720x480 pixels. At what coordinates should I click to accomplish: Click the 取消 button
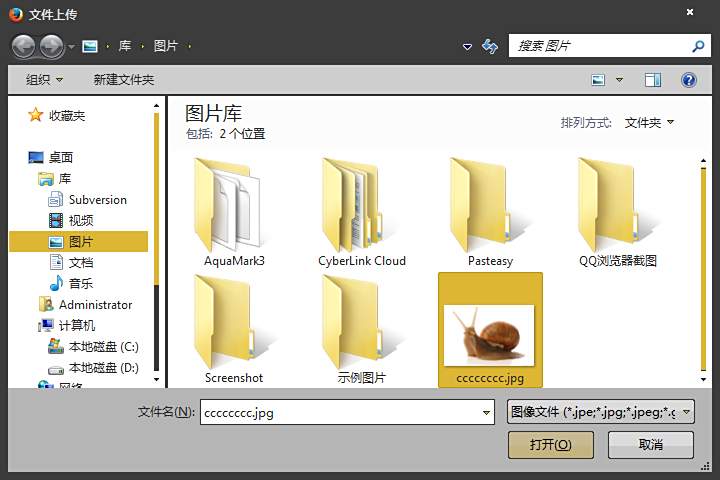tap(651, 445)
